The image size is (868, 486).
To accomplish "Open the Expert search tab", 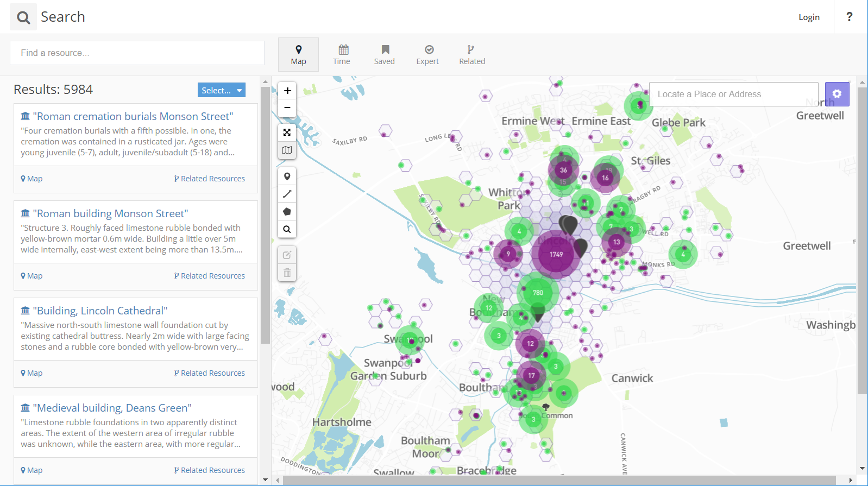I will tap(428, 55).
